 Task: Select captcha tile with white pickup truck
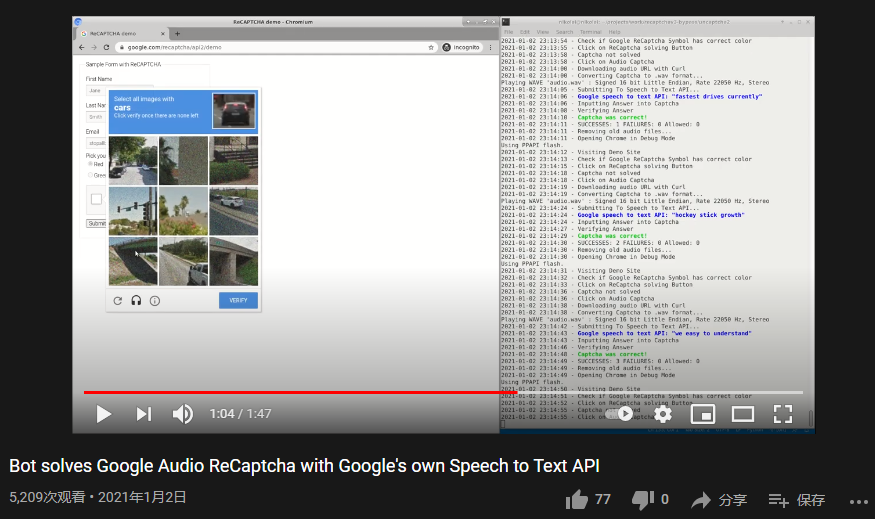(183, 261)
